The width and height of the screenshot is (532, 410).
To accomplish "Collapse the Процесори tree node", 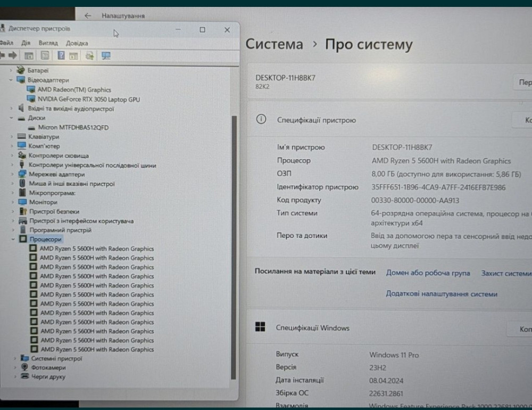I will tap(12, 240).
